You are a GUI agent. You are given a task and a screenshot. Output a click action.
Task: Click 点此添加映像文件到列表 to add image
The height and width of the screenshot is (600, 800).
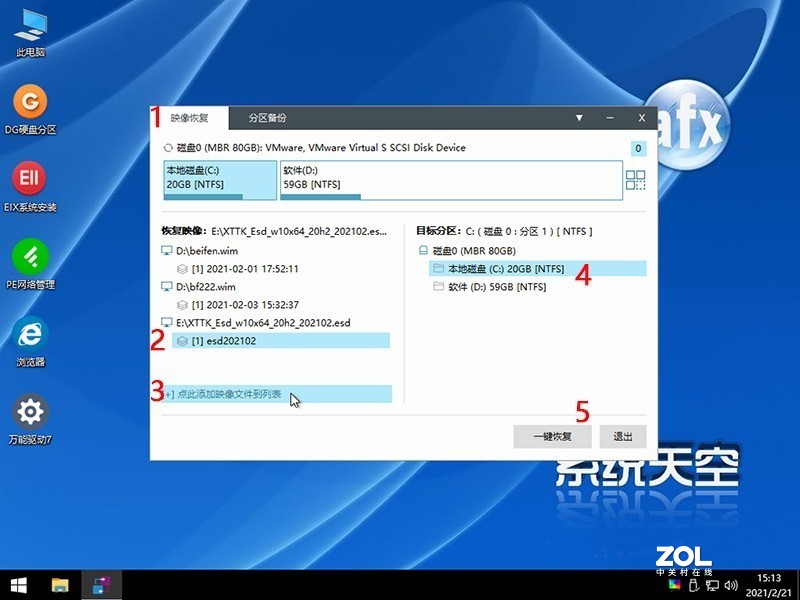tap(277, 394)
